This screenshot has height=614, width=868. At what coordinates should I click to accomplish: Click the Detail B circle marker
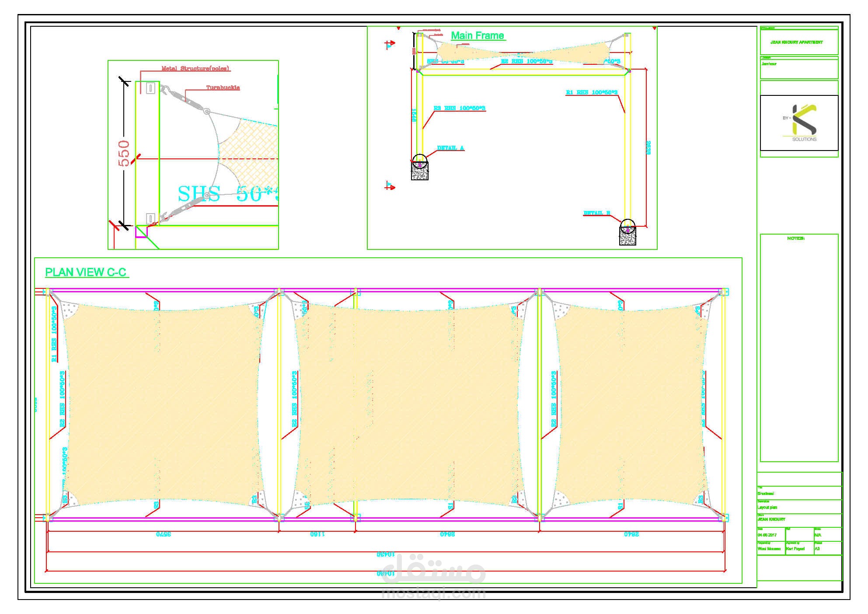[627, 225]
